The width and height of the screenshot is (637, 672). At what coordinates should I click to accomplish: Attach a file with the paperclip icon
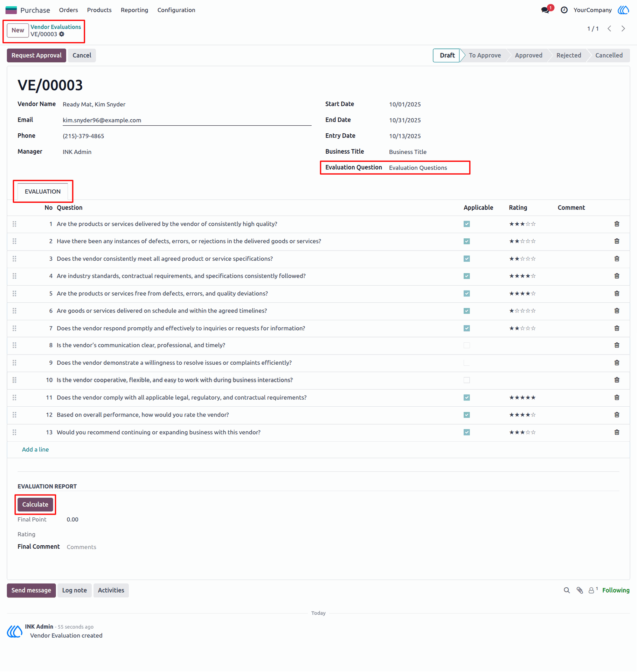point(580,590)
